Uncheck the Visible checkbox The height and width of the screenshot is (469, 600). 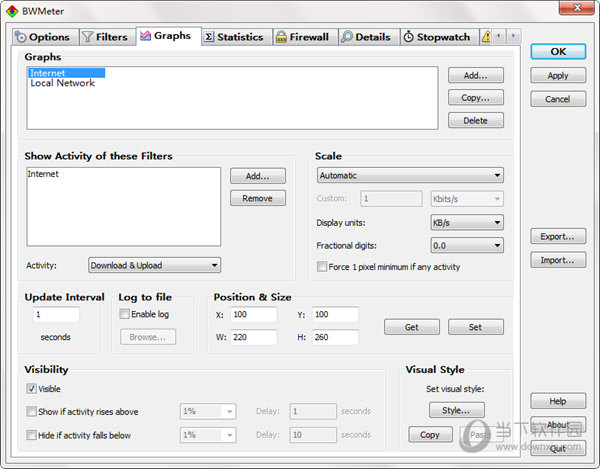[x=31, y=389]
